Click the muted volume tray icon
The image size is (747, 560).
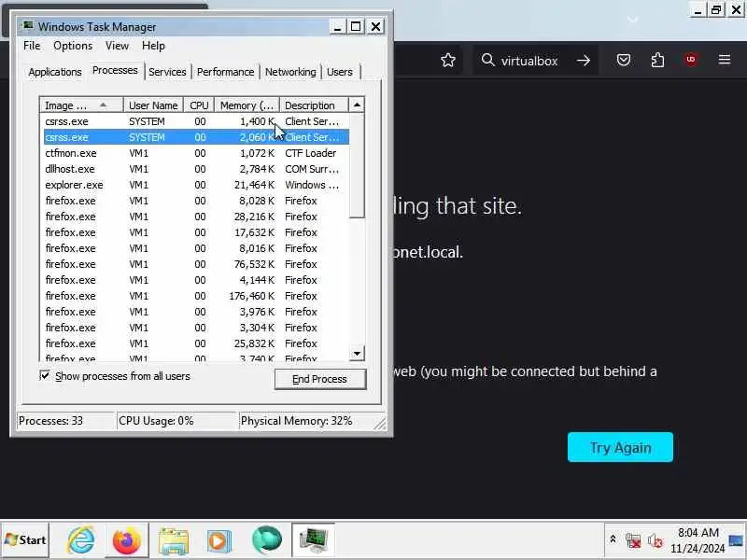pos(655,540)
